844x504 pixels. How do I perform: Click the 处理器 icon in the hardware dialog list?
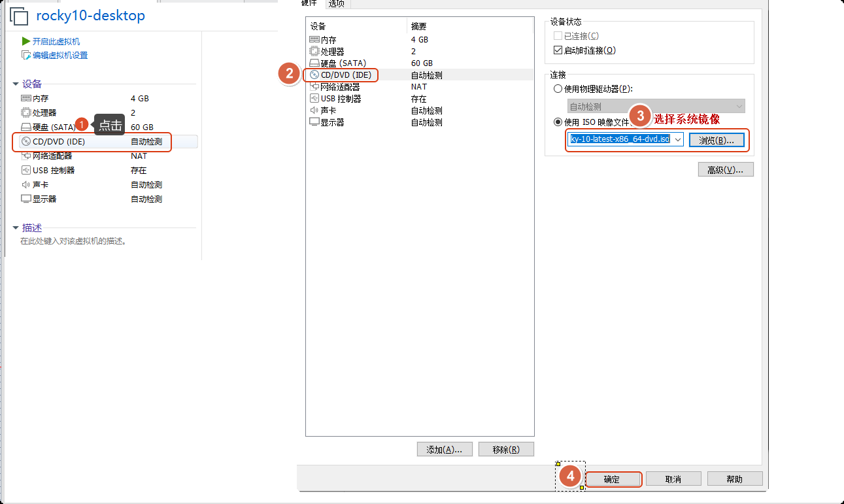(314, 52)
